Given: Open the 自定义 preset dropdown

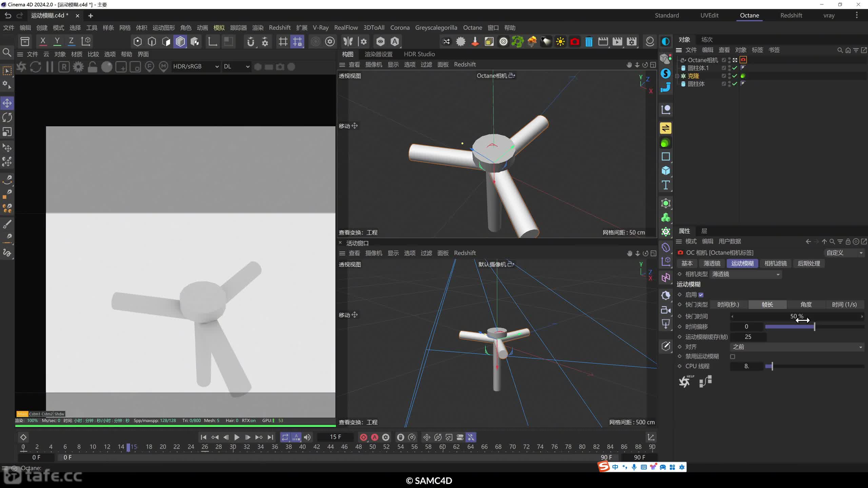Looking at the screenshot, I should (844, 253).
